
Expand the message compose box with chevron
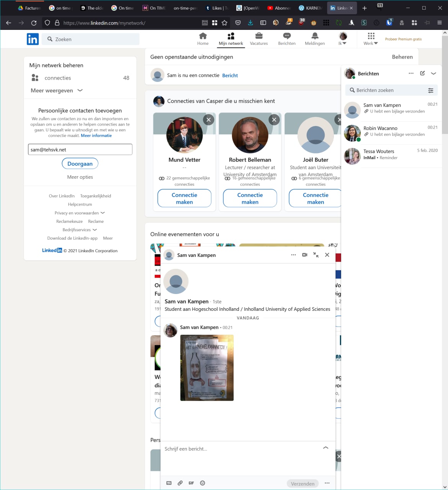coord(325,448)
